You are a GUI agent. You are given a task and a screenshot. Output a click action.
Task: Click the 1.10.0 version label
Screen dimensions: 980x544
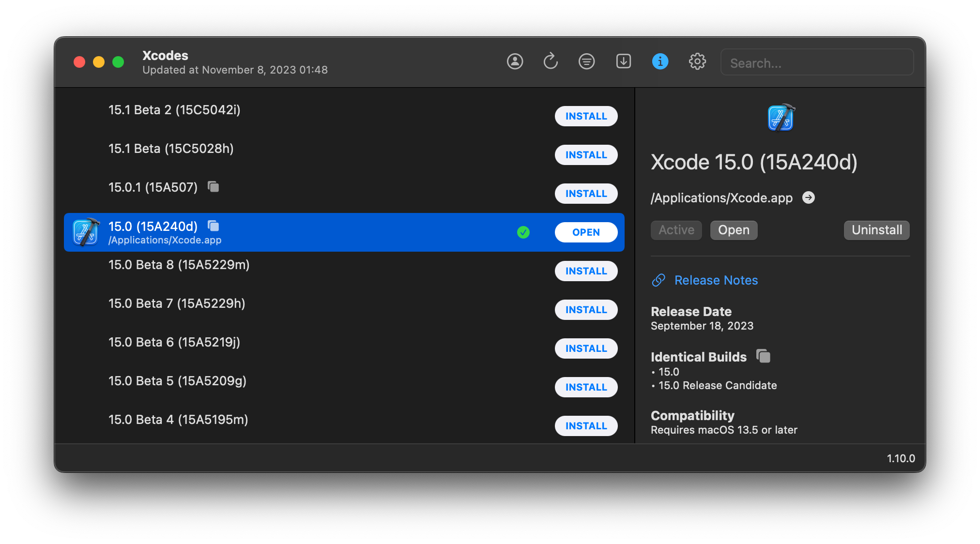(x=901, y=458)
